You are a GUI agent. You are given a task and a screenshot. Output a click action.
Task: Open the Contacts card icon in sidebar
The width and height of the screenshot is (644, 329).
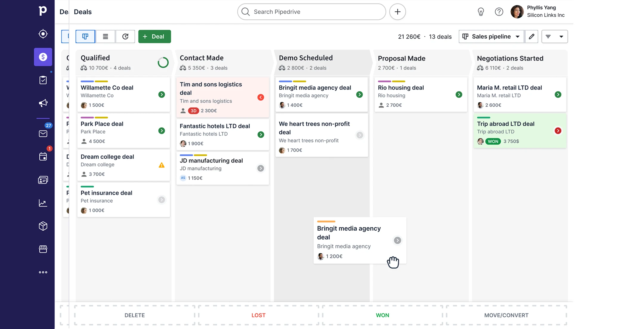[43, 180]
